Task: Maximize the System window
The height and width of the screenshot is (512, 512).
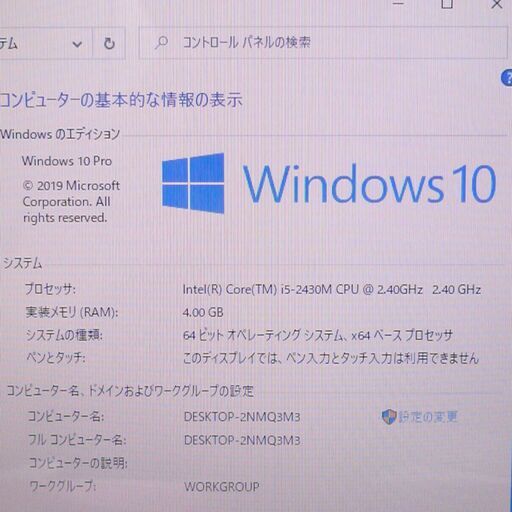Action: point(447,3)
